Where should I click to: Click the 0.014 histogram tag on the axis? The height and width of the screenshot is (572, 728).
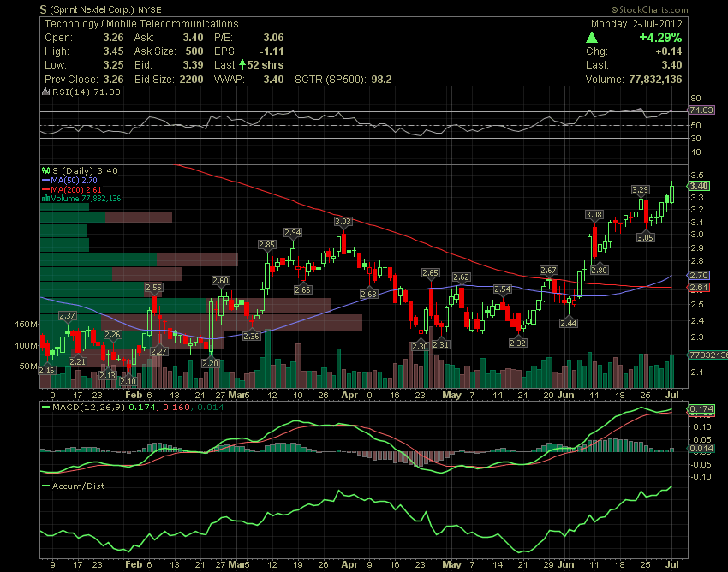(x=701, y=448)
